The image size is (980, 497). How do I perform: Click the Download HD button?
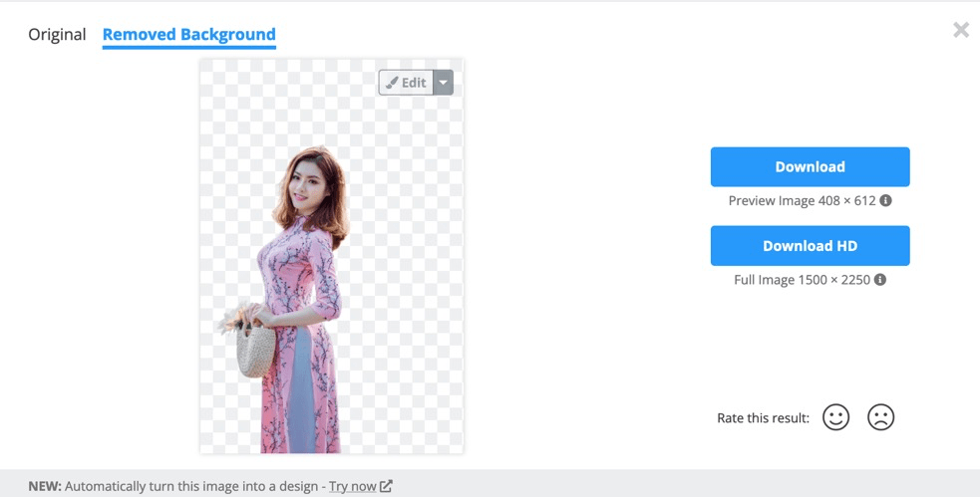(810, 245)
